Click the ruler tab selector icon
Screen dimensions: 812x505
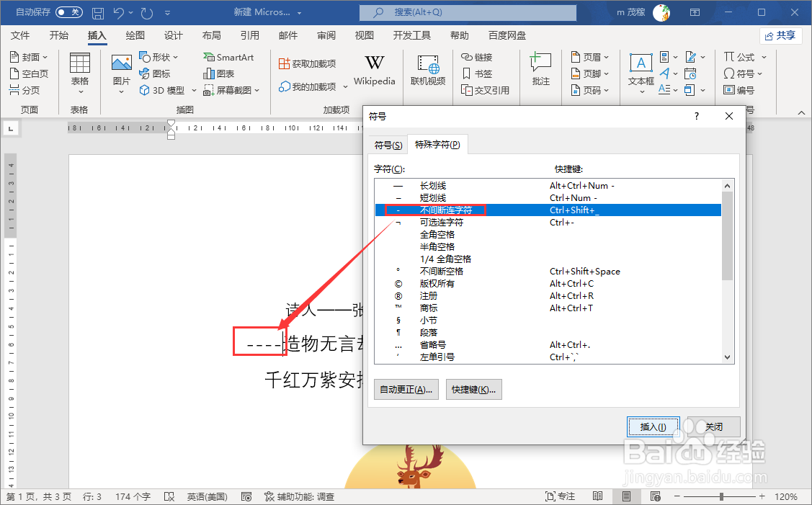[11, 128]
